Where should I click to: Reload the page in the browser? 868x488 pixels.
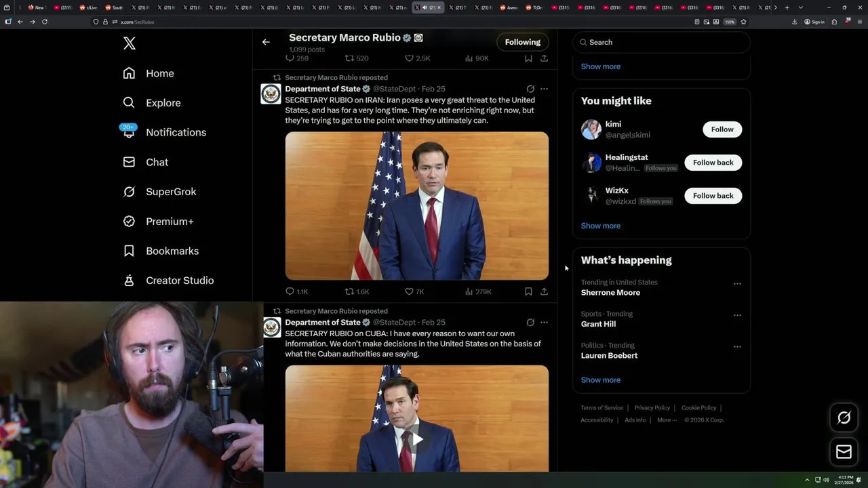(x=45, y=22)
